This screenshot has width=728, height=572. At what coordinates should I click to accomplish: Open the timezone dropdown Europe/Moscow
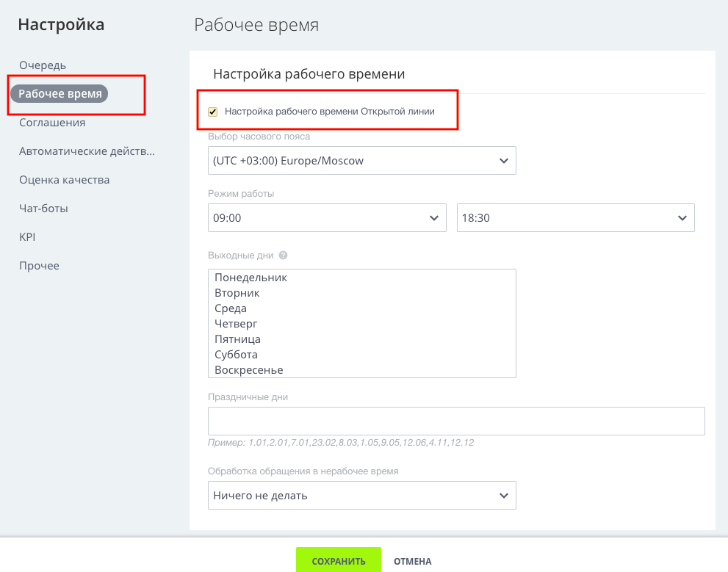(361, 161)
